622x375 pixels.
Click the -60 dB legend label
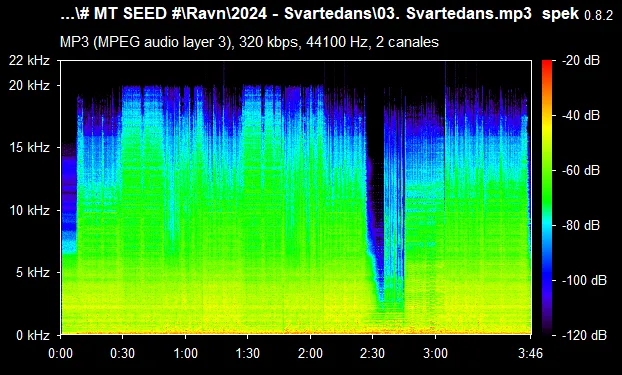click(x=581, y=171)
